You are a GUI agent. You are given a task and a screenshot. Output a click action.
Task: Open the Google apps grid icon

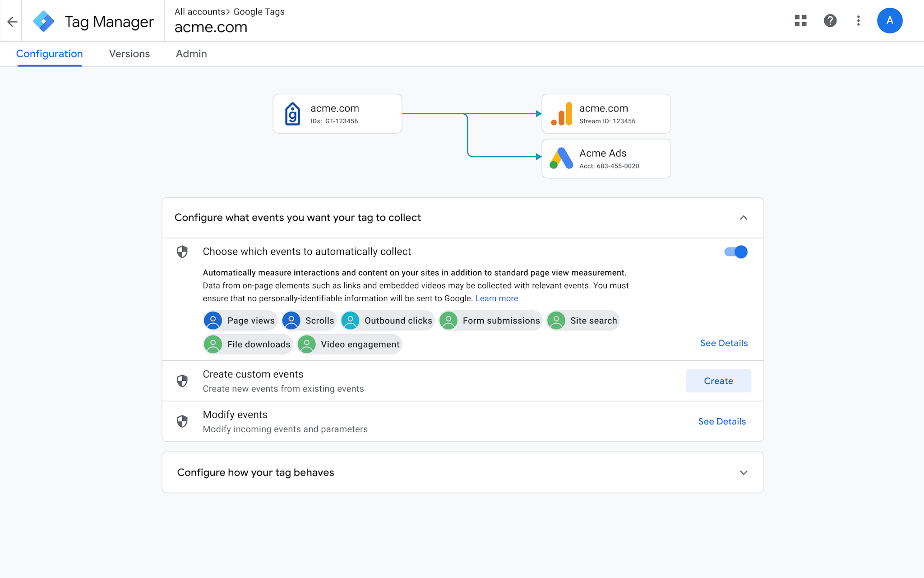800,21
